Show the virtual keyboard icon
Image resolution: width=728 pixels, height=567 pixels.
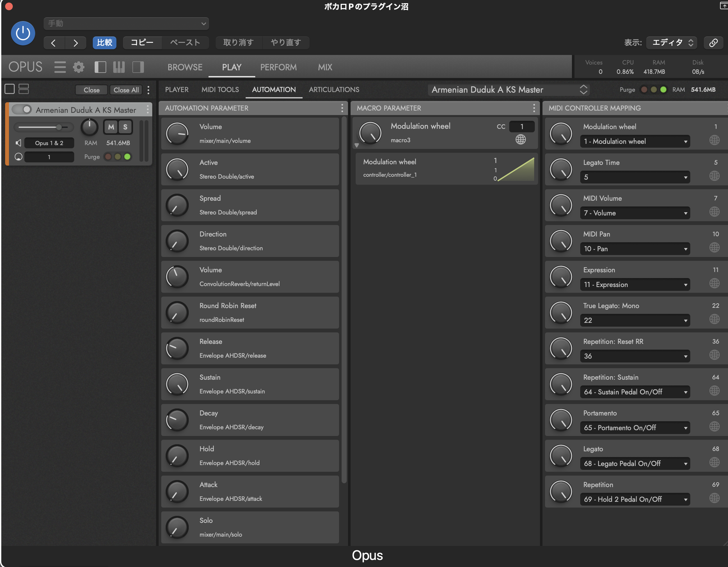tap(119, 67)
